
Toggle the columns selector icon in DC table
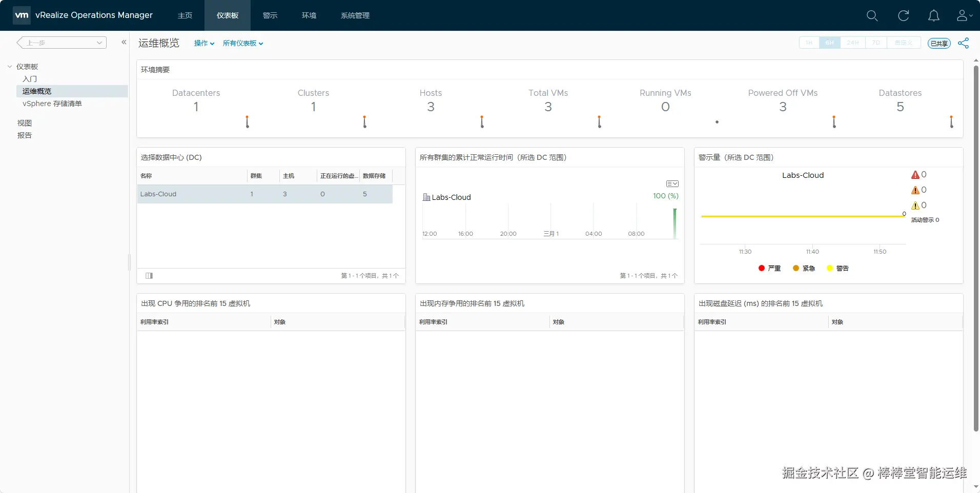149,276
